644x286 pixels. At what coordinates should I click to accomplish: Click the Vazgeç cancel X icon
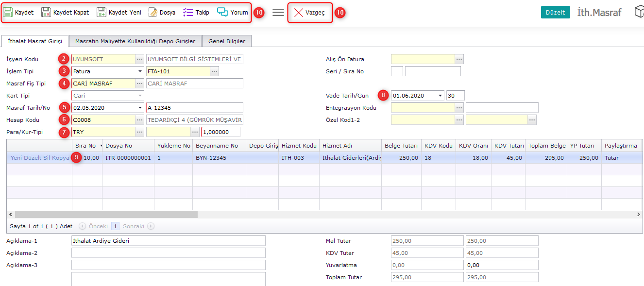coord(299,13)
